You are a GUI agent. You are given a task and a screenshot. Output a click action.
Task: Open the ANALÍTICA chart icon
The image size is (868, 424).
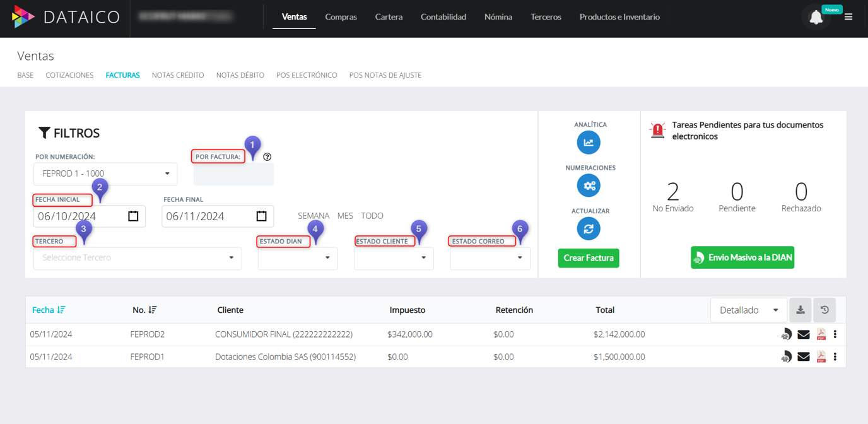coord(589,142)
